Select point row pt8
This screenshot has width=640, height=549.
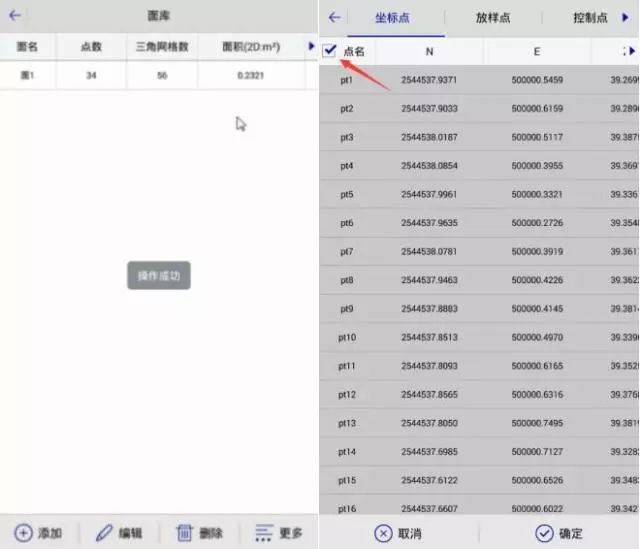point(479,280)
